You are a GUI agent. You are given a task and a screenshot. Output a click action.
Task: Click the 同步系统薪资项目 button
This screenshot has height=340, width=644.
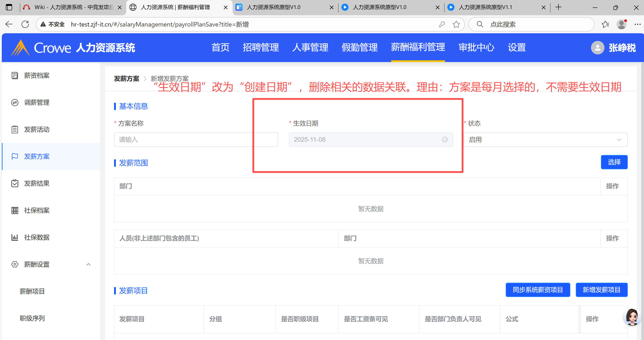tap(538, 290)
